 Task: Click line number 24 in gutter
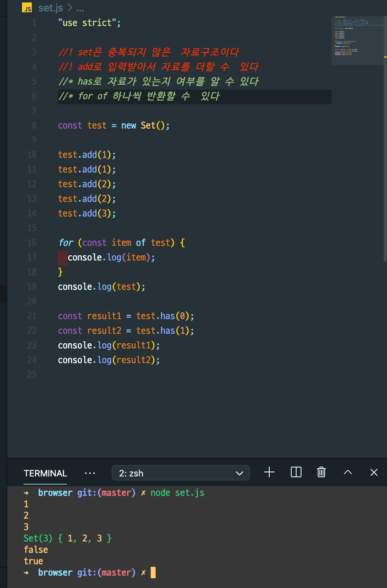(32, 360)
